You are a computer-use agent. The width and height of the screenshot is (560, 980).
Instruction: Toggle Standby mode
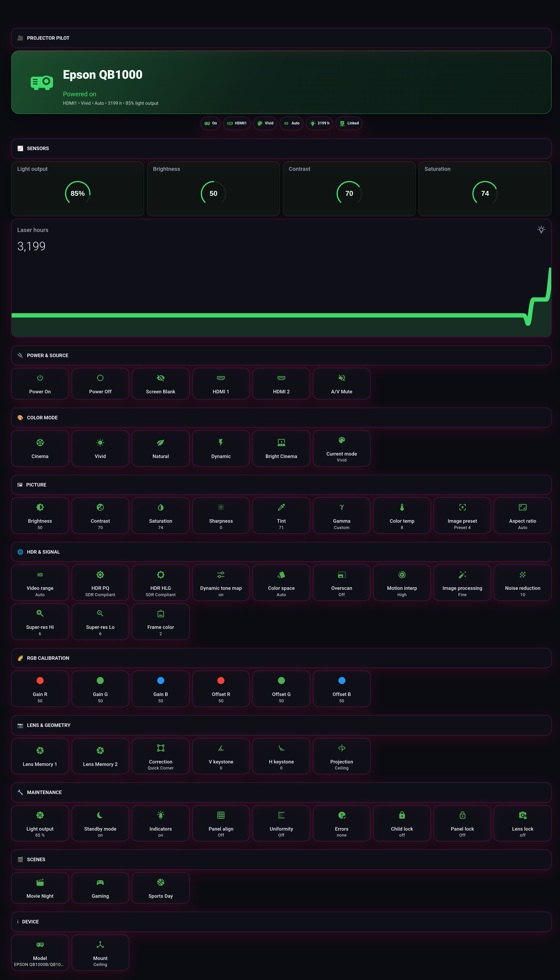coord(100,823)
